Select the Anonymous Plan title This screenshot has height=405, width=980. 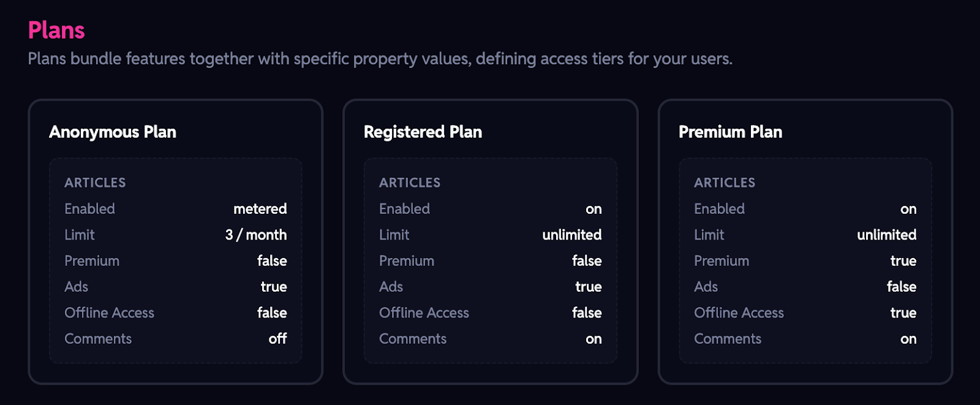pos(113,132)
